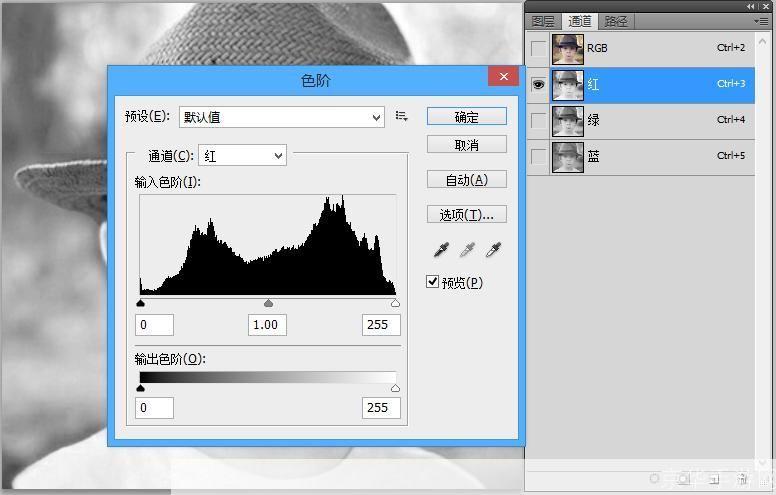Viewport: 776px width, 495px height.
Task: Show the RGB channel visibility
Action: point(538,49)
